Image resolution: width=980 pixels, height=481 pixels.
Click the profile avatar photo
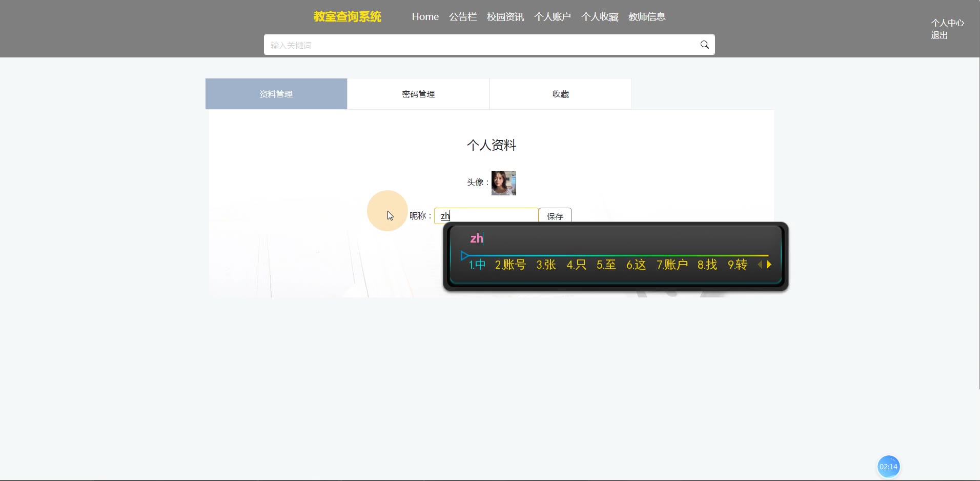[503, 183]
